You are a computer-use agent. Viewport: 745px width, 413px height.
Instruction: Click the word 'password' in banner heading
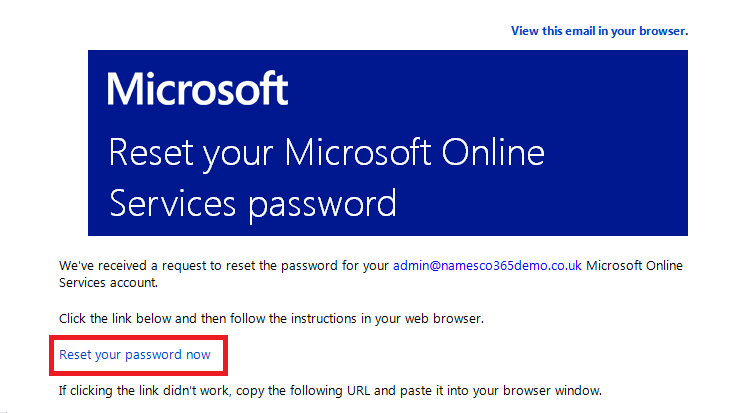(323, 205)
